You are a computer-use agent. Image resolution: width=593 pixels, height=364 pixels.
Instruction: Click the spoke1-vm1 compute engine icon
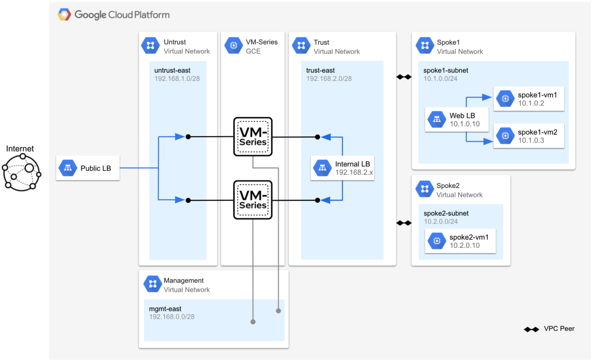tap(505, 99)
